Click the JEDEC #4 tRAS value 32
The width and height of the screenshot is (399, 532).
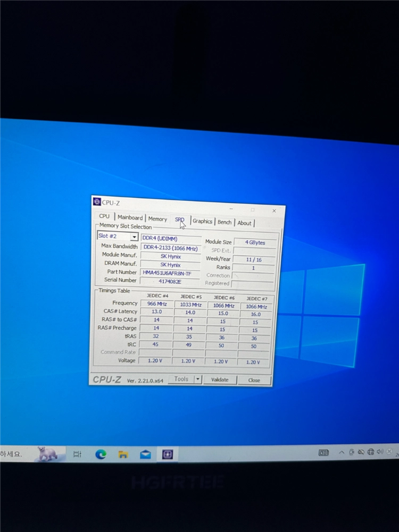156,336
